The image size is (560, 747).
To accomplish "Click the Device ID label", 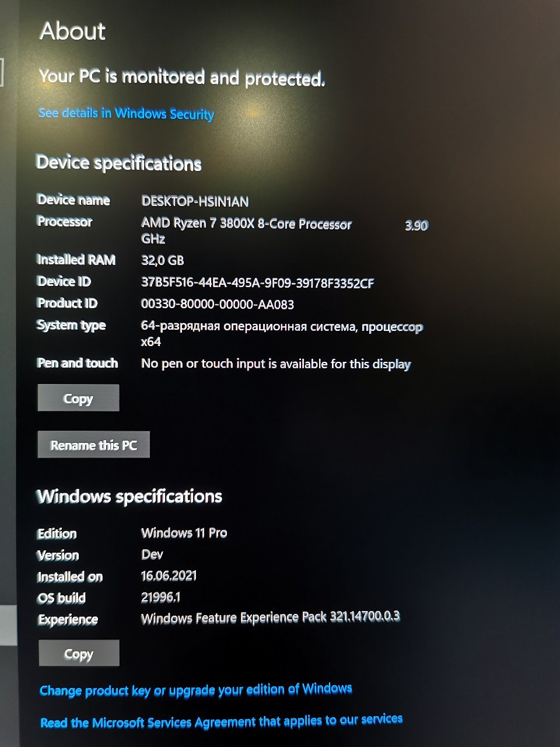I will (x=64, y=281).
